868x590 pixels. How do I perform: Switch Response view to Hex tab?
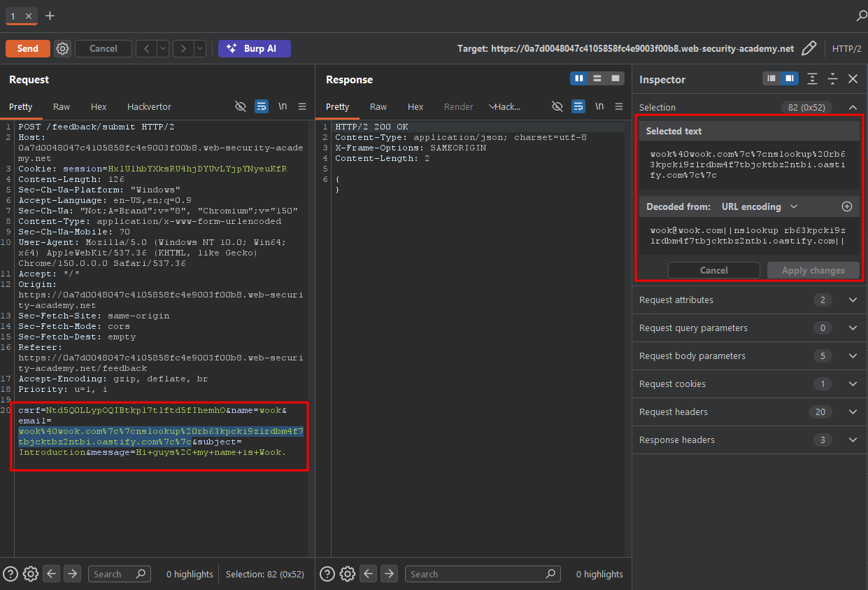click(x=415, y=106)
